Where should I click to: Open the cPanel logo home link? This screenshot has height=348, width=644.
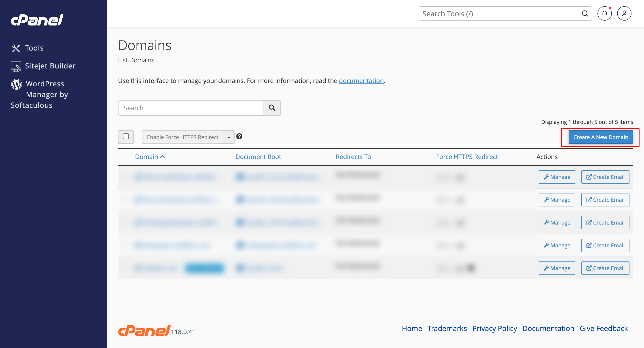point(37,20)
